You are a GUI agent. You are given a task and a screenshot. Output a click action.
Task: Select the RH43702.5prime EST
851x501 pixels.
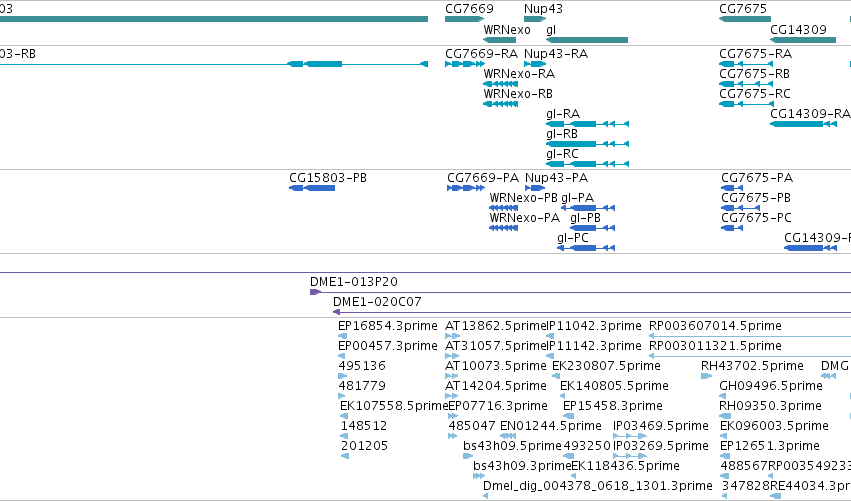pos(706,377)
